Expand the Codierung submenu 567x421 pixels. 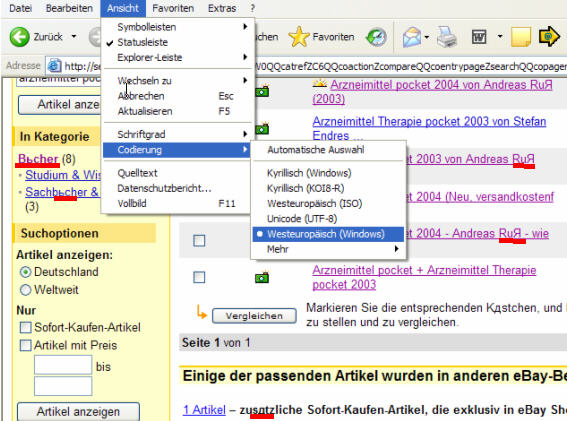point(177,150)
